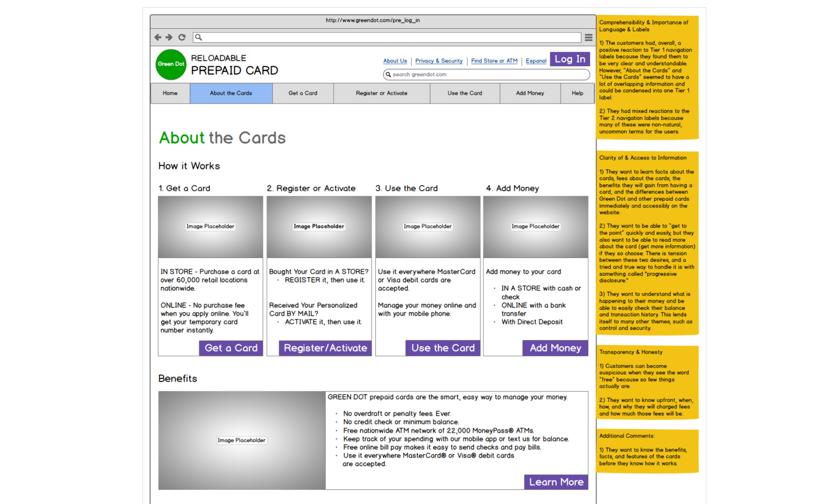Click the purple Register/Activate button
The image size is (840, 504).
[x=325, y=348]
